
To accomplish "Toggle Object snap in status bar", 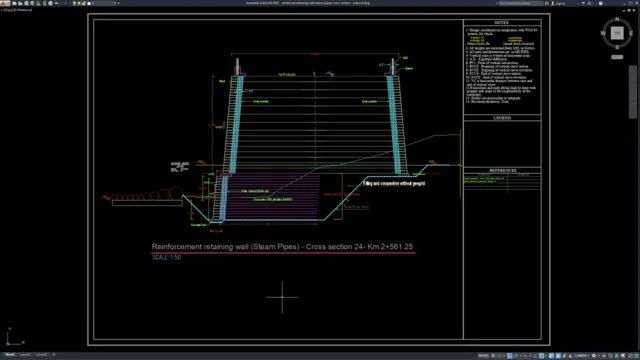I will [541, 356].
